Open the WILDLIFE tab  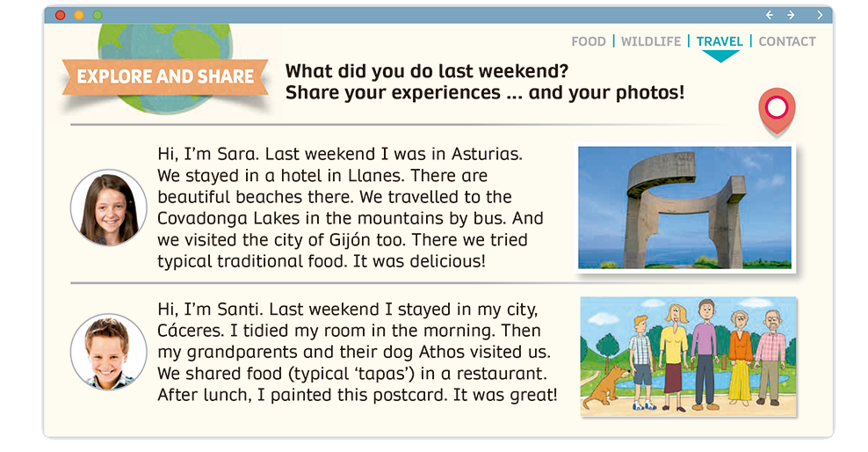(x=651, y=41)
